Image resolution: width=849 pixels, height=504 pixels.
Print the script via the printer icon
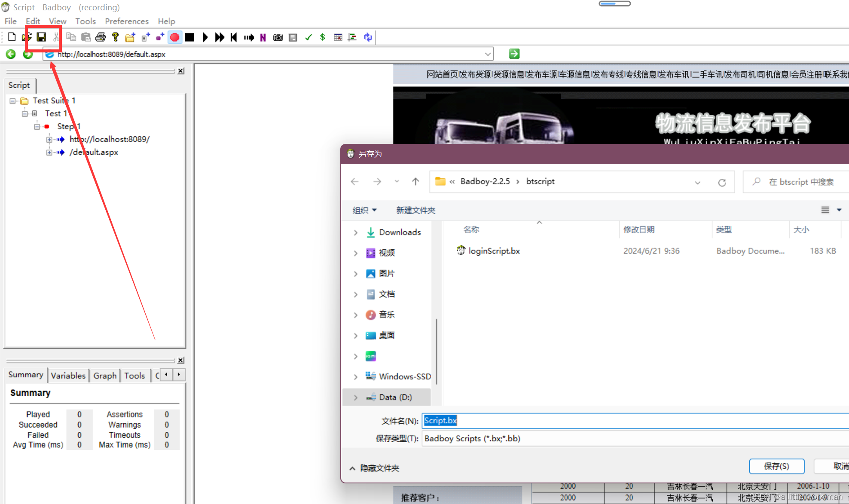tap(100, 37)
